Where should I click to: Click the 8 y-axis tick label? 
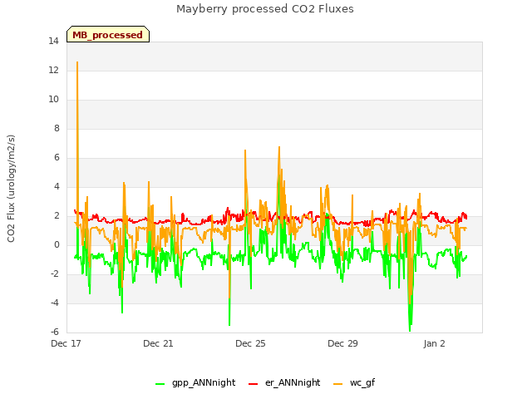tap(57, 129)
